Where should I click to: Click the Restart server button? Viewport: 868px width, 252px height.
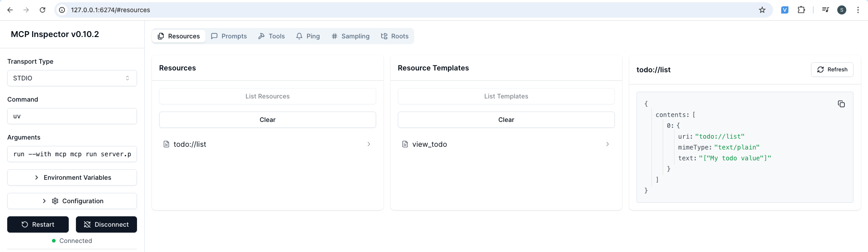(38, 224)
